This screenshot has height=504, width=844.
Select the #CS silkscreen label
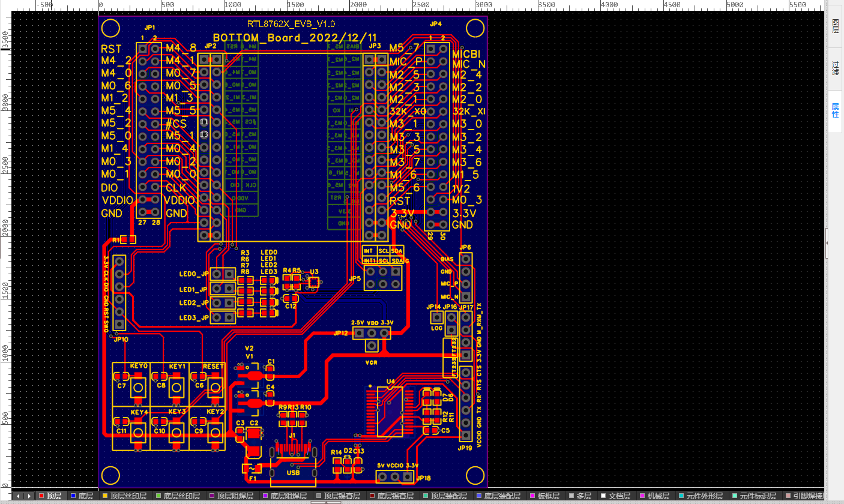pyautogui.click(x=176, y=123)
